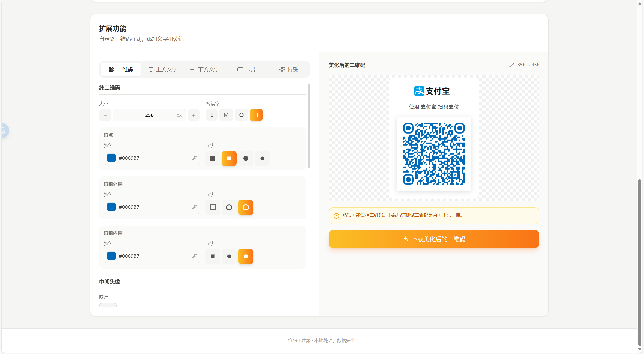Set error correction level to H
Screen dimensions: 644x354
256,115
